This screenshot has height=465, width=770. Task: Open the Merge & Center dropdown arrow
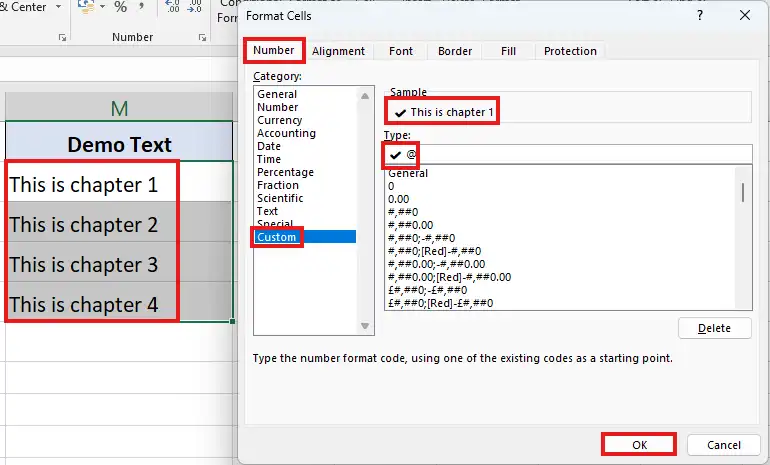click(x=59, y=7)
